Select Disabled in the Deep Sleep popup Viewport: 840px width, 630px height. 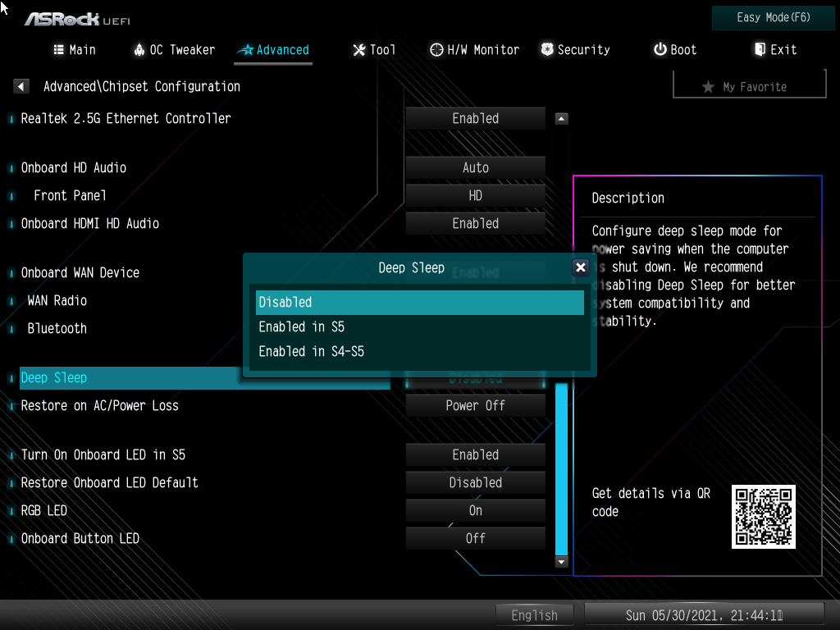pyautogui.click(x=419, y=302)
